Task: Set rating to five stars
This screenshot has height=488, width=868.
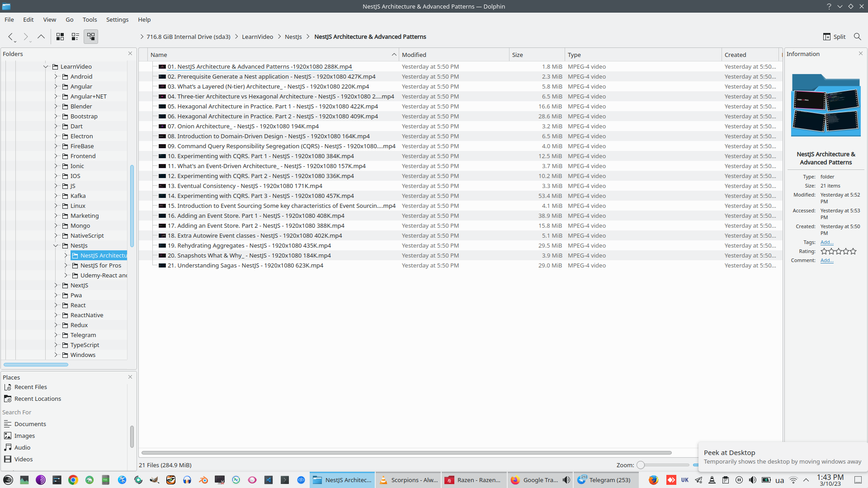Action: pyautogui.click(x=853, y=251)
